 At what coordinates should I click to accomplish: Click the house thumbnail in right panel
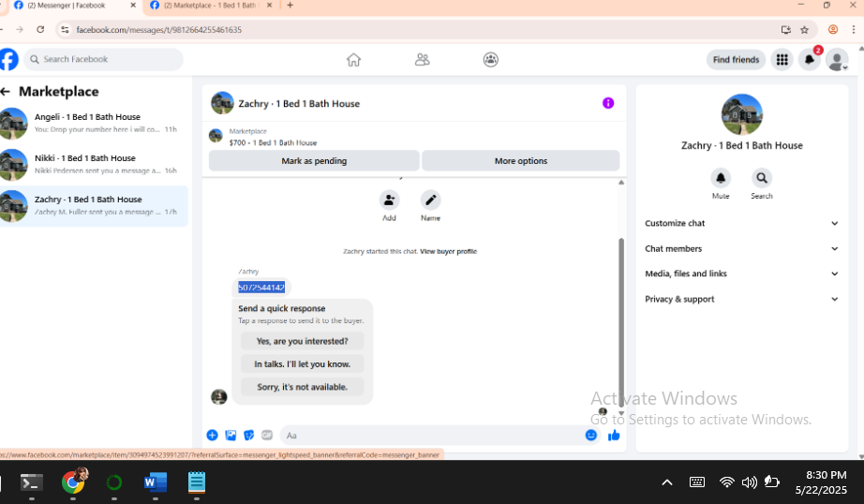coord(741,114)
